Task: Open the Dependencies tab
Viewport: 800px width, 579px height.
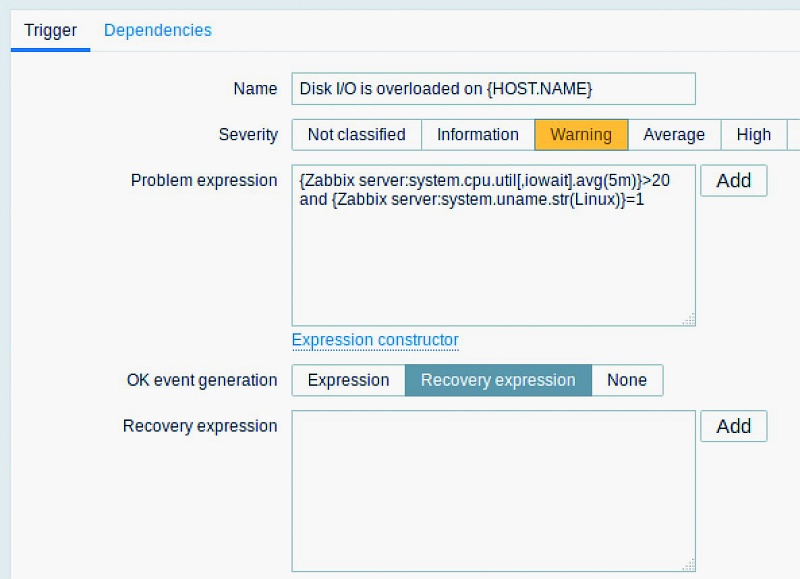Action: click(x=158, y=31)
